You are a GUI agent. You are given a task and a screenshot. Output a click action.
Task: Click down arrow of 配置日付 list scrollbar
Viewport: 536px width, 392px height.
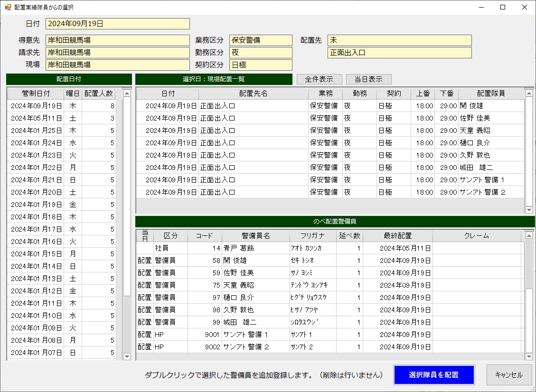pyautogui.click(x=127, y=356)
